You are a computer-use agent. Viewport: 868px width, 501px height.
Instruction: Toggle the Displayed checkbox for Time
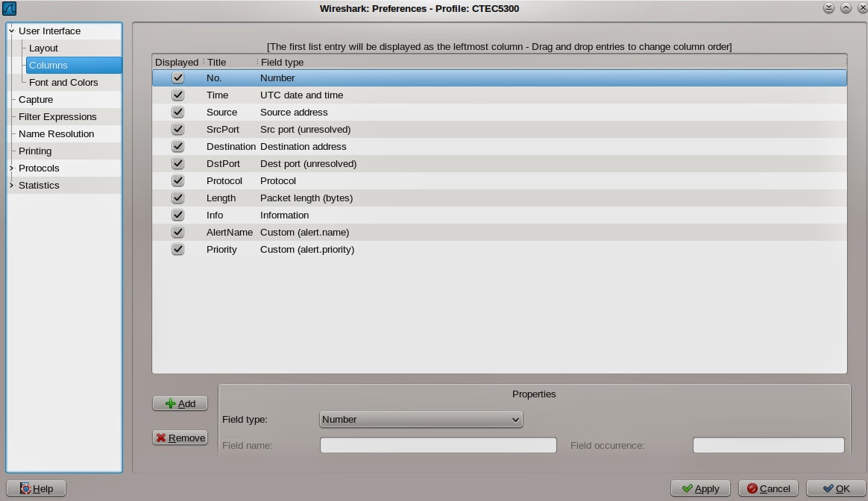[177, 95]
